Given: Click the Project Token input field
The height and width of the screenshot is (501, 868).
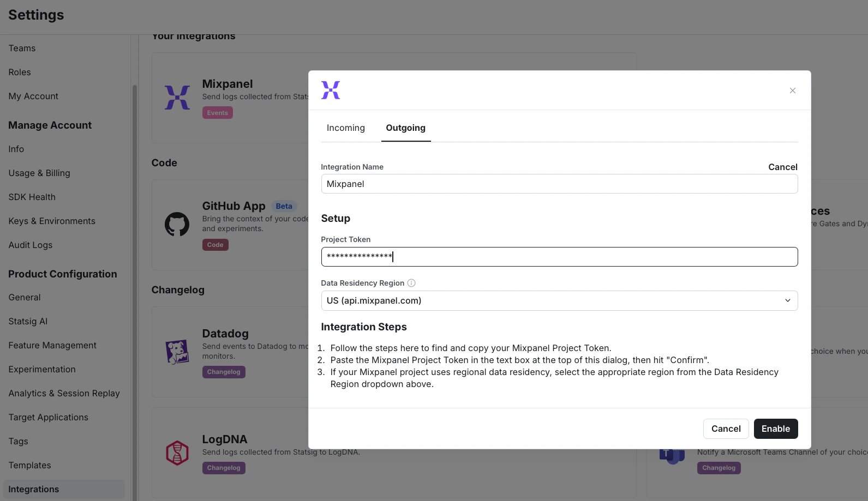Looking at the screenshot, I should [x=559, y=257].
